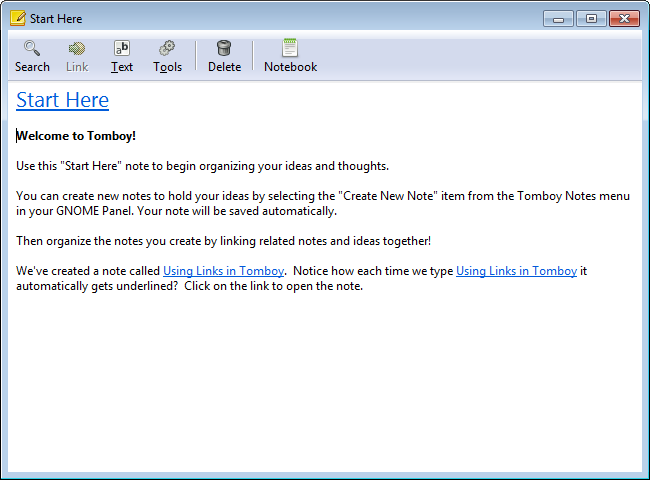Screen dimensions: 650x480
Task: Close the Start Here note window
Action: [x=624, y=19]
